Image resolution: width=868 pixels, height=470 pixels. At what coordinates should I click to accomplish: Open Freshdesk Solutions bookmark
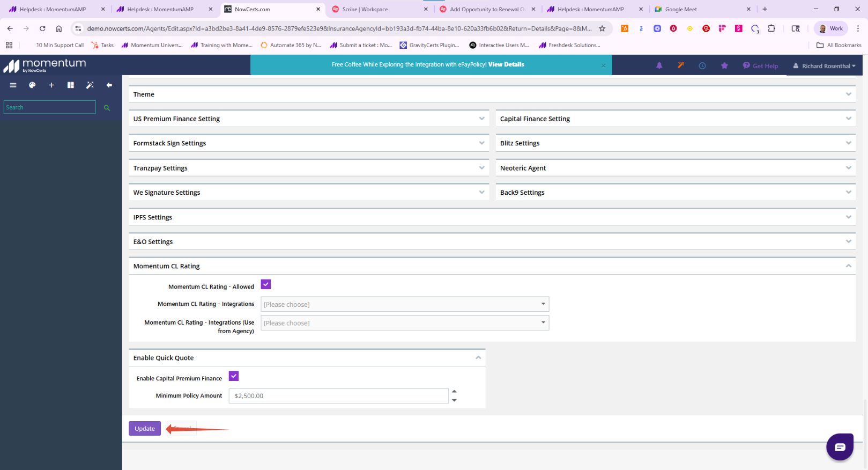coord(569,45)
